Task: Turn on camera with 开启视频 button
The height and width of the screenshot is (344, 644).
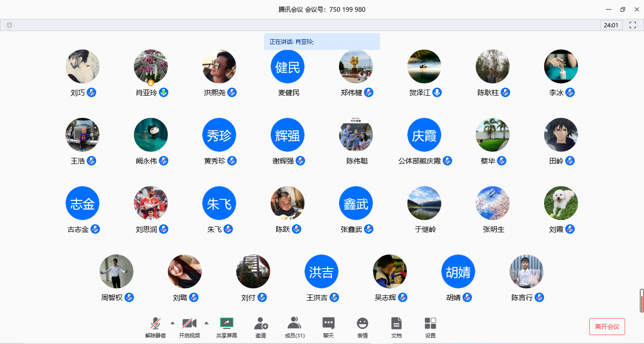Action: 189,323
